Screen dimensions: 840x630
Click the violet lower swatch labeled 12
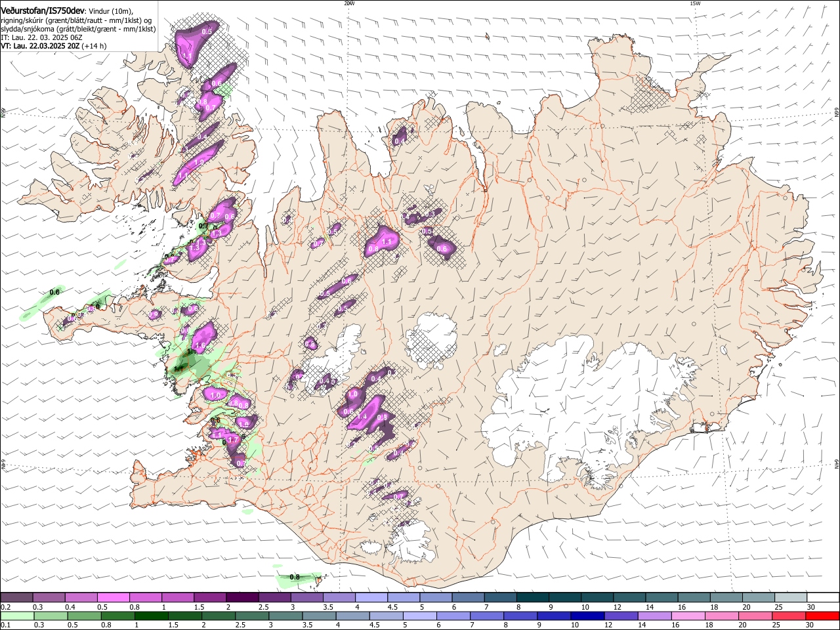tap(621, 616)
